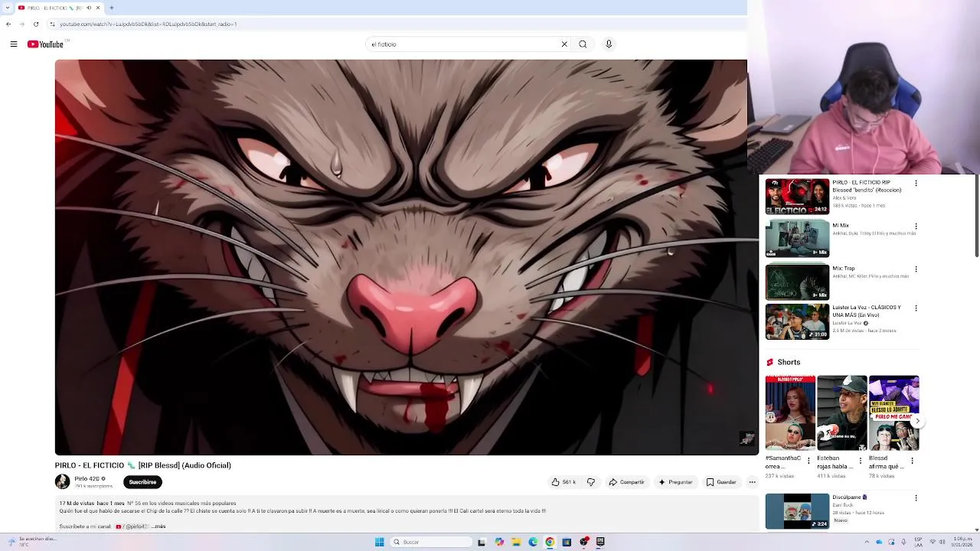Image resolution: width=980 pixels, height=551 pixels.
Task: Open the tab search dropdown arrow
Action: point(6,8)
